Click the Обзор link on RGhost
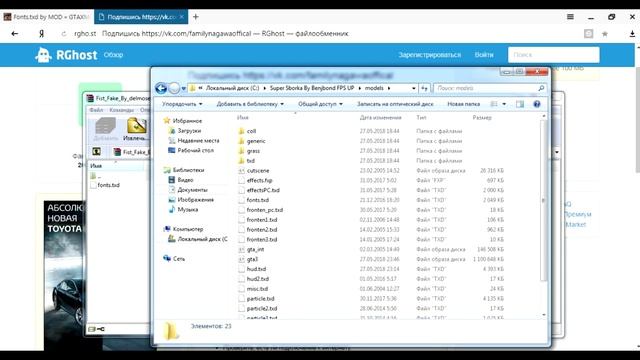 (113, 55)
